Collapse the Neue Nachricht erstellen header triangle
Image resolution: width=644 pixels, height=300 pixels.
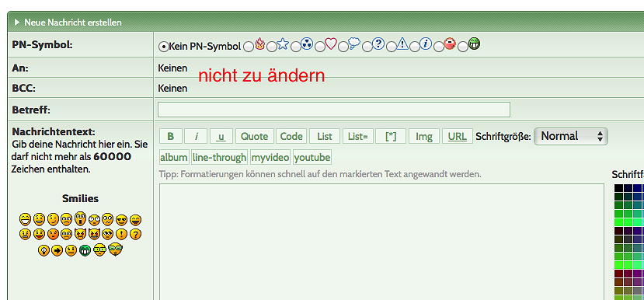click(x=17, y=23)
